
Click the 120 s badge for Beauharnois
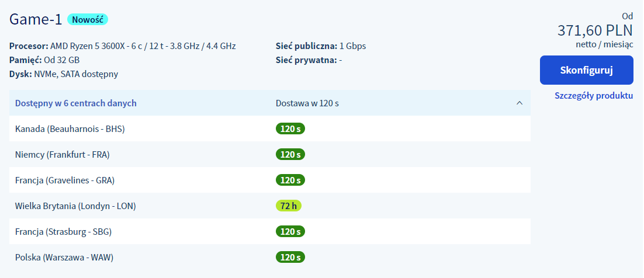tap(290, 129)
